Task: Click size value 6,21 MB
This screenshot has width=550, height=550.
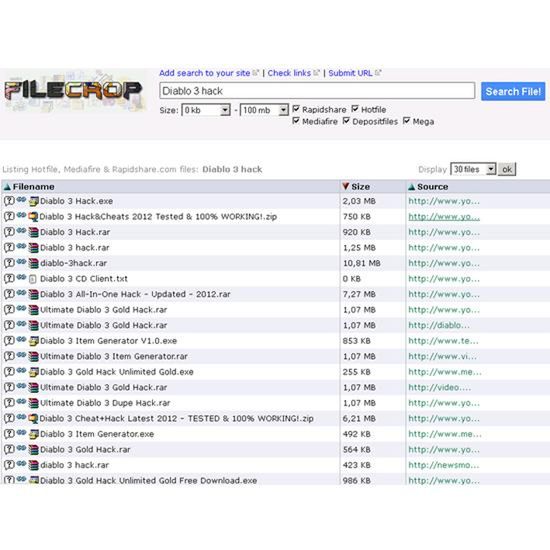Action: [359, 418]
